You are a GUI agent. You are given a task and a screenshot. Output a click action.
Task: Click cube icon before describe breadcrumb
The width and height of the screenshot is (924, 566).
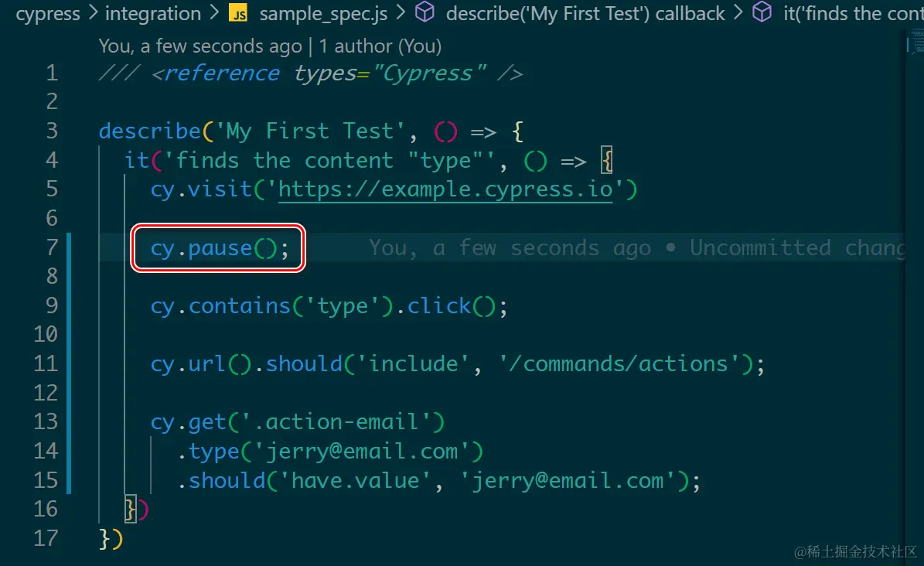pyautogui.click(x=424, y=12)
